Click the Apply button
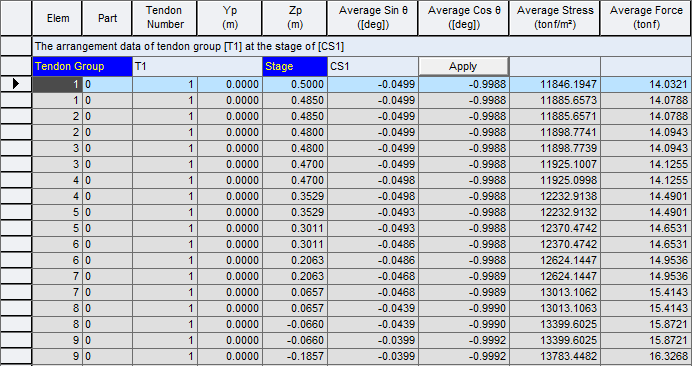 click(463, 66)
